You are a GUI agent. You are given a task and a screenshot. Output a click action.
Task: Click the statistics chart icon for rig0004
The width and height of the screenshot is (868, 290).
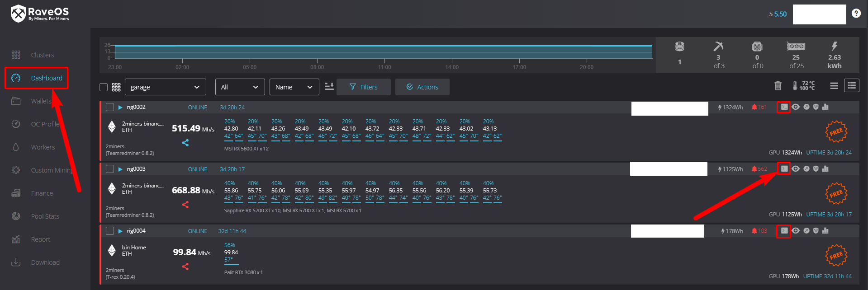(825, 231)
